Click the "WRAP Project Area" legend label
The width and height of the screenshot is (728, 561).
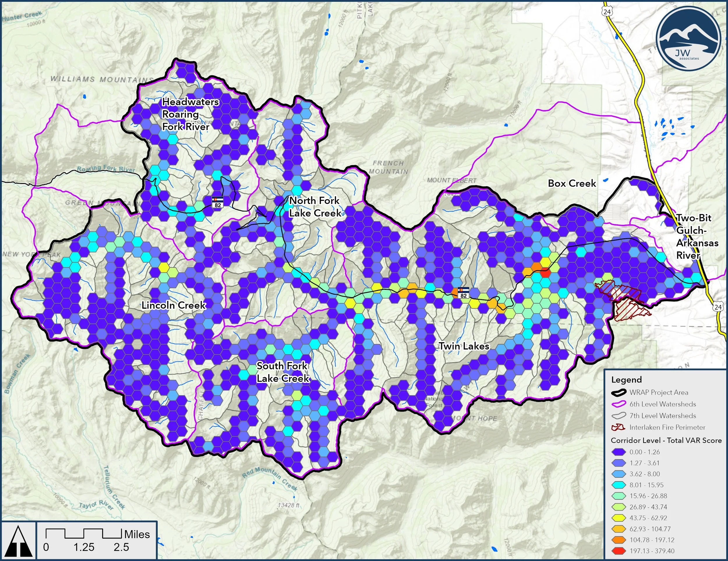pyautogui.click(x=659, y=393)
